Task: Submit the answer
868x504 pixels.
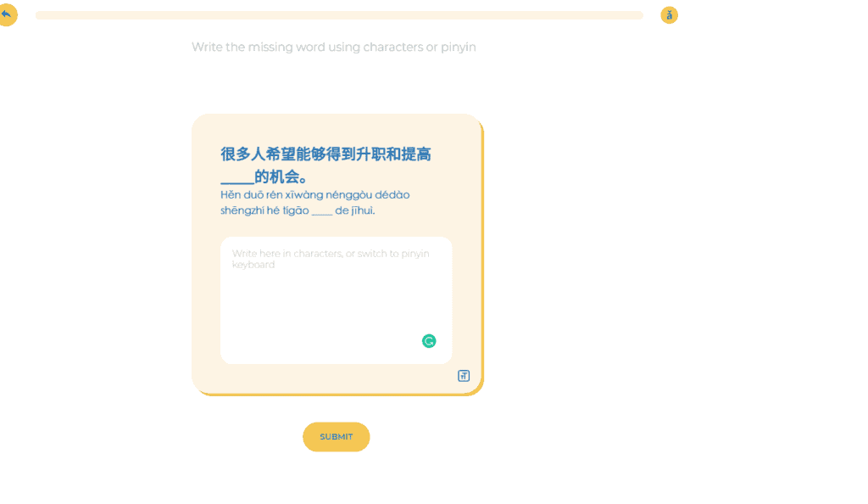Action: click(336, 437)
